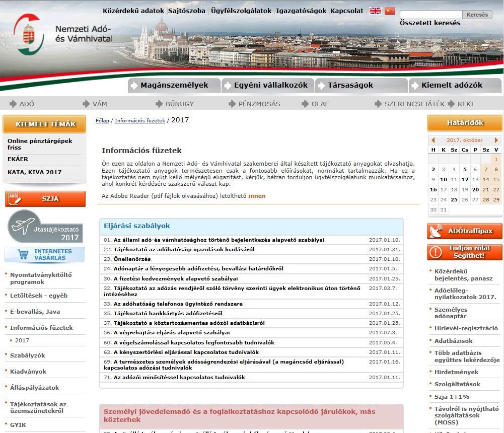Open Tájékoztatások az üzemszünetekről link
The width and height of the screenshot is (504, 433).
coord(38,407)
